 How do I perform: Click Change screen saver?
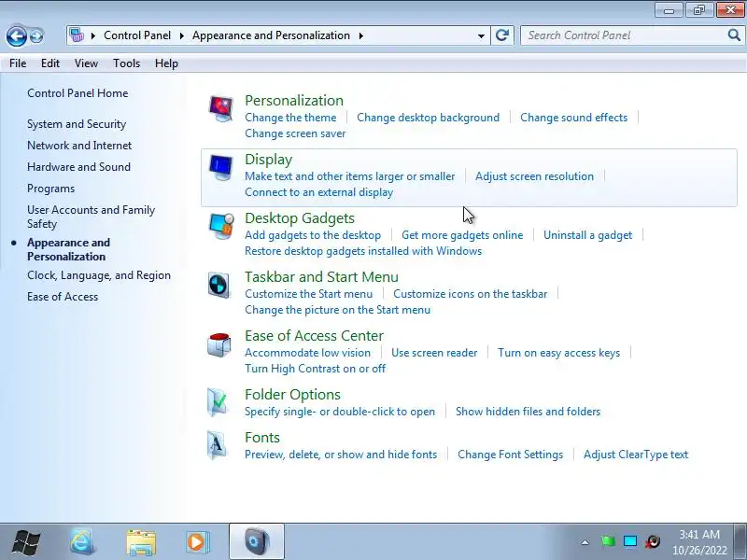[x=295, y=133]
